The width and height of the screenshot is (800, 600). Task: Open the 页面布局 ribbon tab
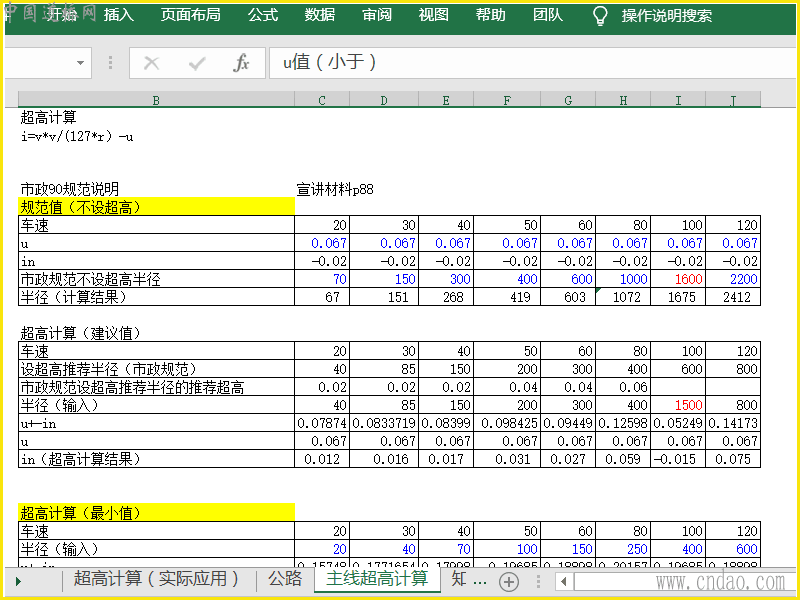(x=190, y=14)
